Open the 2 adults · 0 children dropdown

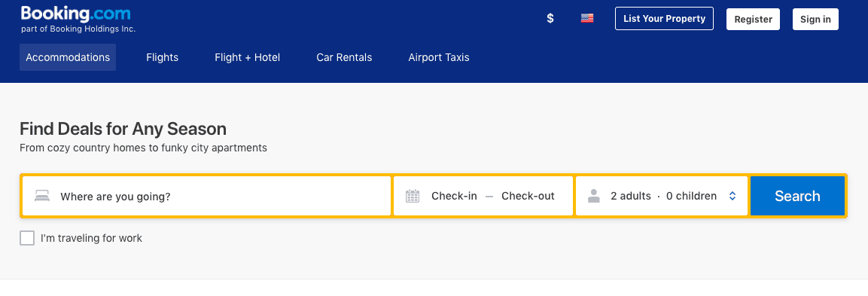[662, 196]
